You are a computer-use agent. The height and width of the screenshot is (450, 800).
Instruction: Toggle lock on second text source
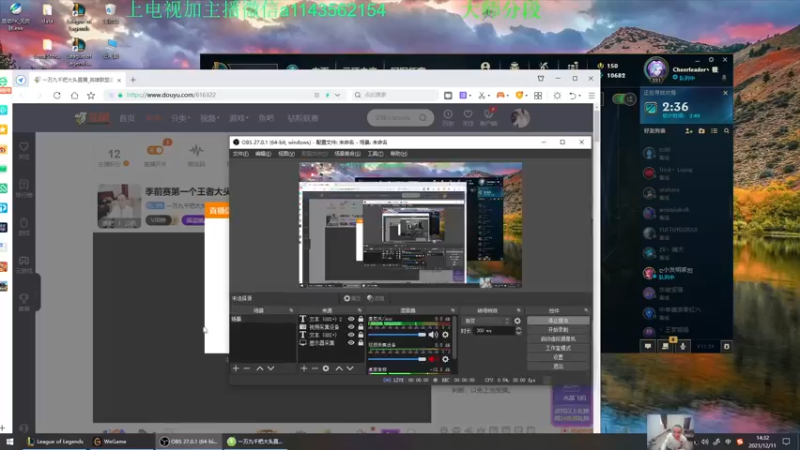(x=361, y=335)
